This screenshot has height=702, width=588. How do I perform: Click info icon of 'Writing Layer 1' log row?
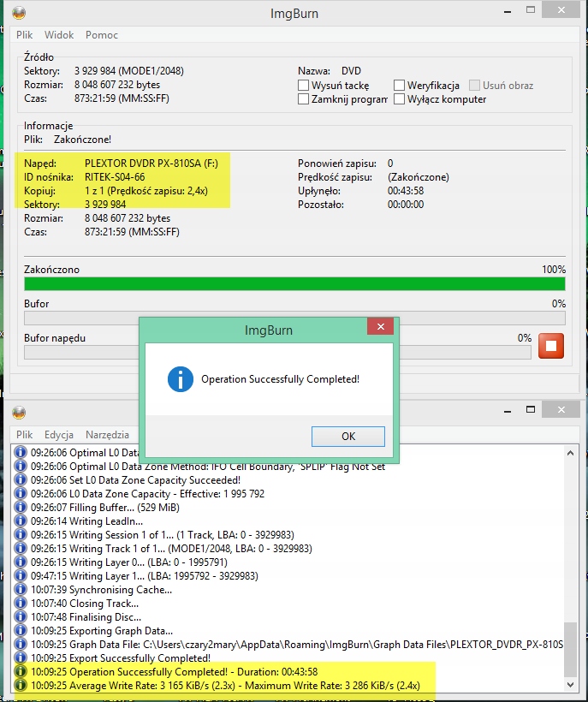click(x=21, y=575)
